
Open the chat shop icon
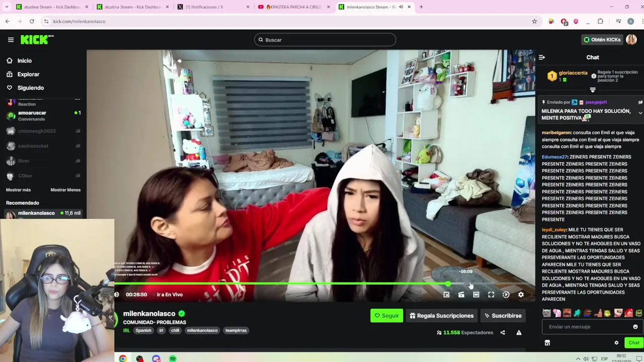pyautogui.click(x=547, y=343)
